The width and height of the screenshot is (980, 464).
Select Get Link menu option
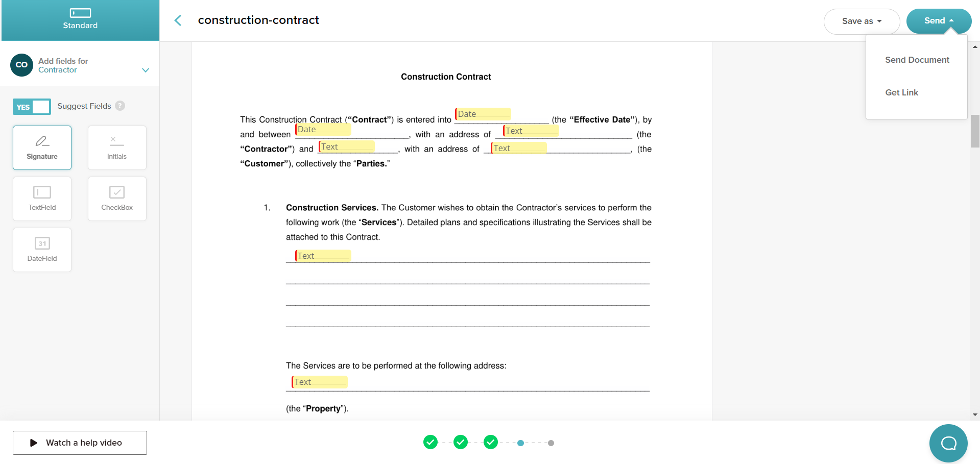[901, 92]
